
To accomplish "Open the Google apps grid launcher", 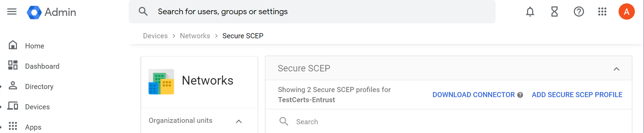I will [x=602, y=12].
